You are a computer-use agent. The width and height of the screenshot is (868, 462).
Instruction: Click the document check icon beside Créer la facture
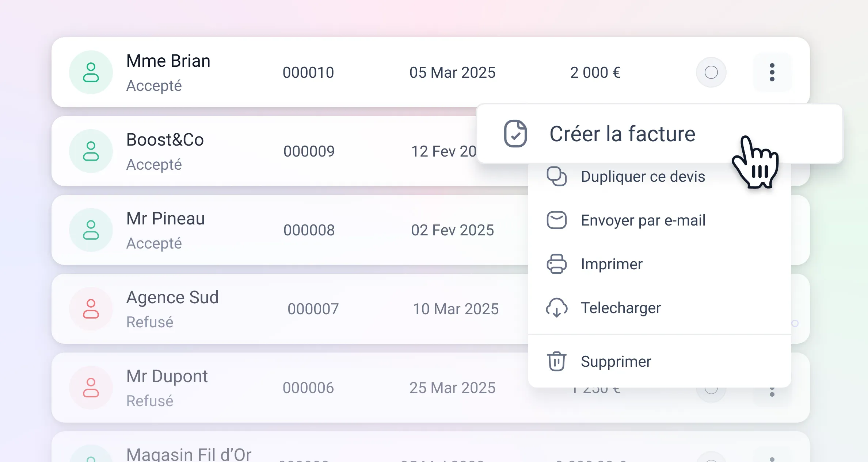click(x=515, y=134)
